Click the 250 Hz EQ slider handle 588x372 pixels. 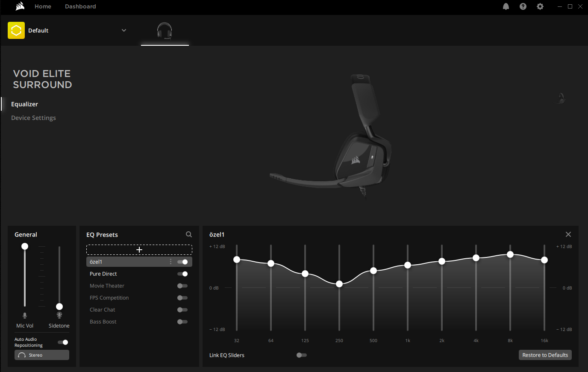(x=339, y=284)
